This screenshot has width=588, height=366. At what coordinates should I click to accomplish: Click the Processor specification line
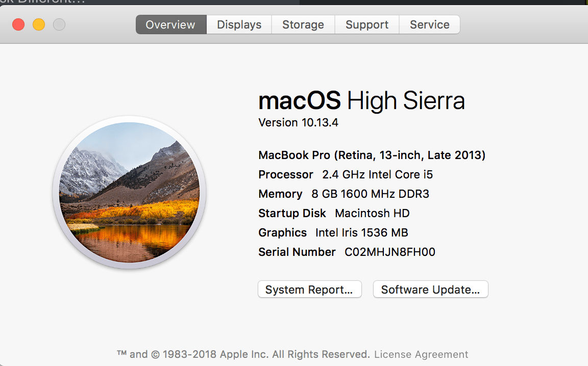(346, 174)
